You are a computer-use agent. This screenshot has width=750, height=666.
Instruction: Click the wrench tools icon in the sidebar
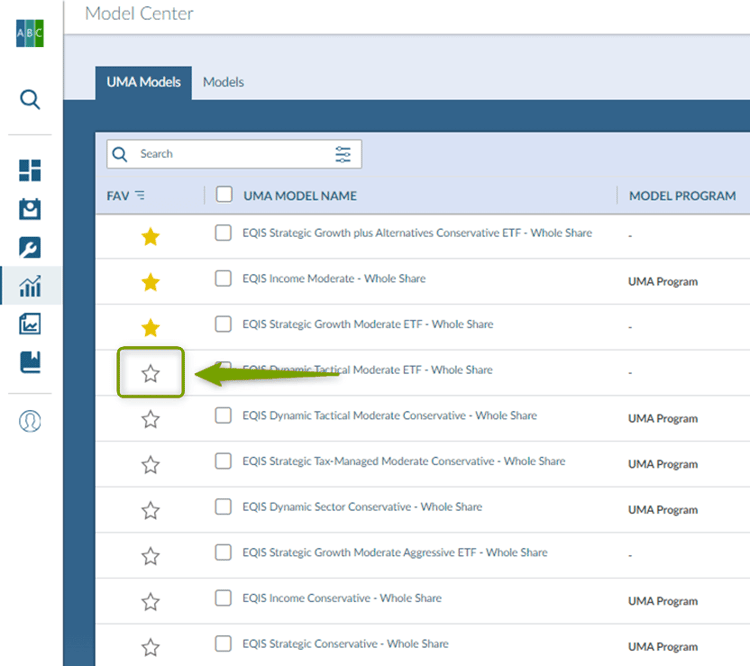coord(30,247)
